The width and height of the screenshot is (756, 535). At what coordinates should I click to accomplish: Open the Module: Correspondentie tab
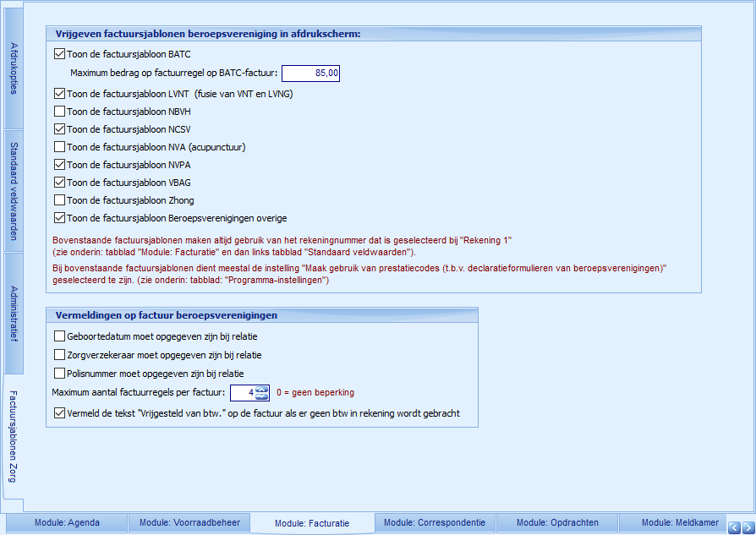coord(434,522)
